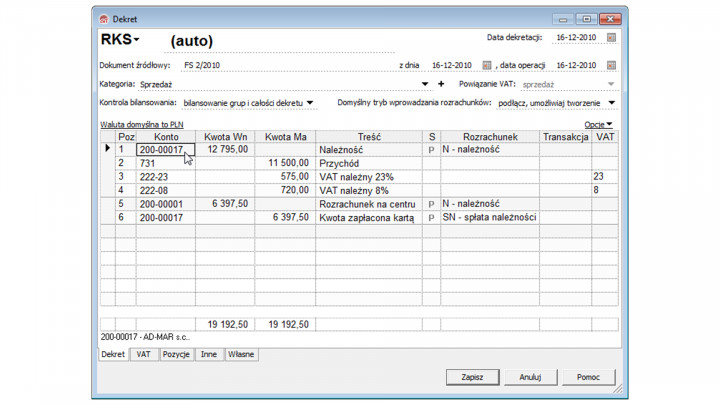Image resolution: width=720 pixels, height=405 pixels.
Task: Click the P marker in row 1
Action: pos(431,149)
